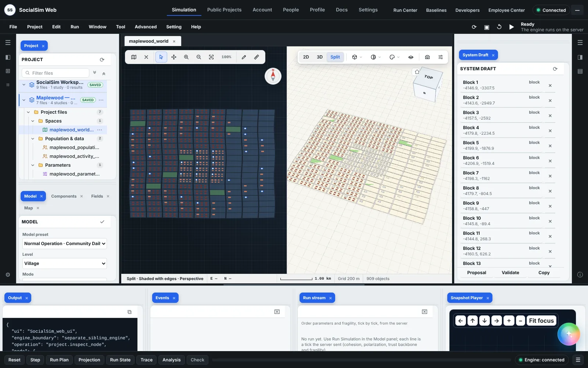Collapse the Project files folder
588x368 pixels.
pyautogui.click(x=29, y=112)
